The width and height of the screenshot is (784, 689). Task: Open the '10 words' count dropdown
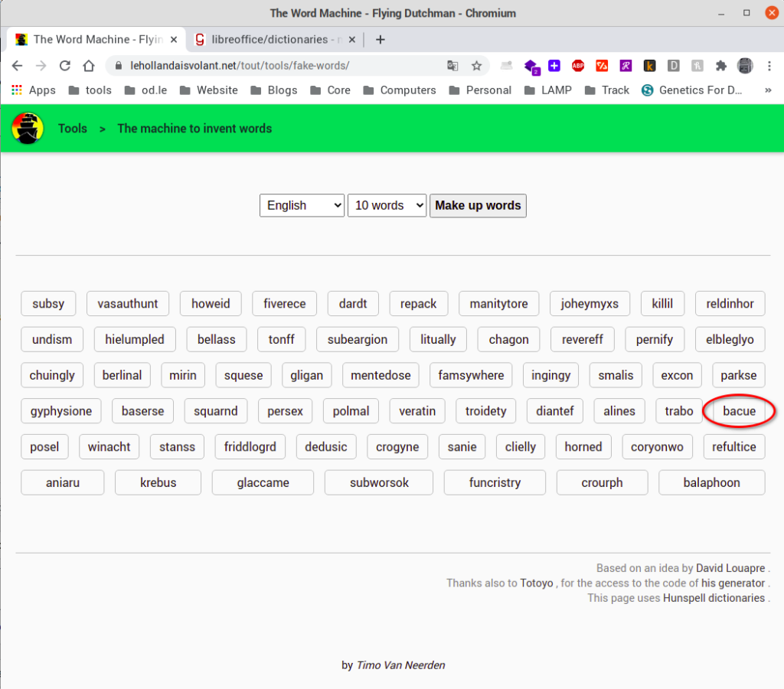(387, 205)
